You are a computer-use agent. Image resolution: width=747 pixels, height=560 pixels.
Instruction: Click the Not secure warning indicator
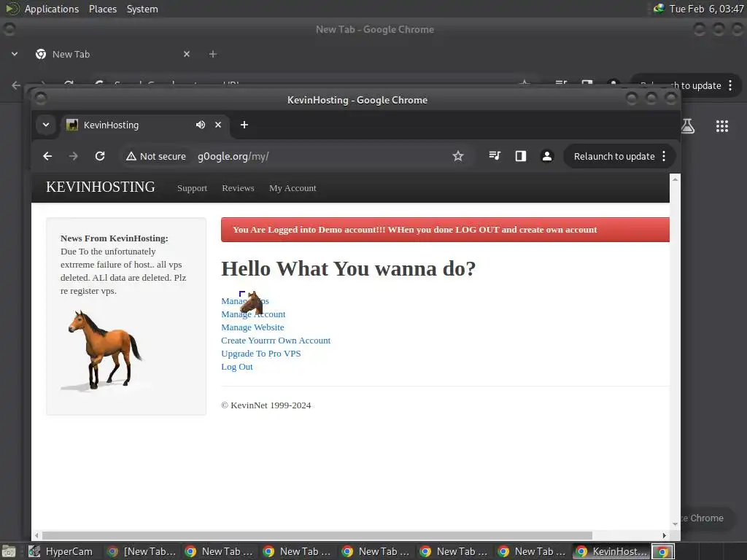click(156, 156)
